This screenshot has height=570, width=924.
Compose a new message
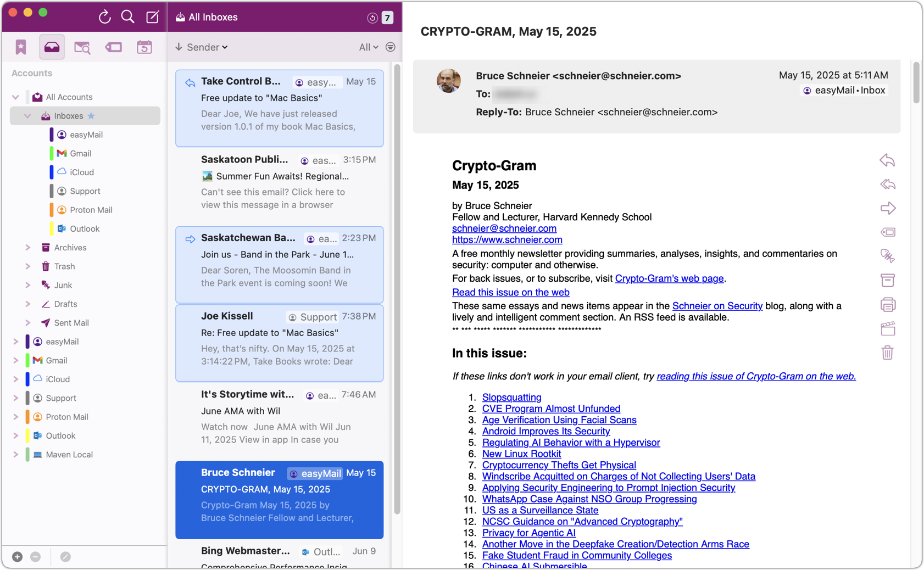(152, 17)
